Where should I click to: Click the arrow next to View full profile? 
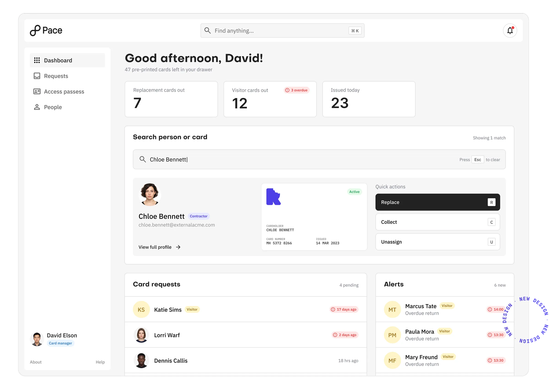[178, 247]
